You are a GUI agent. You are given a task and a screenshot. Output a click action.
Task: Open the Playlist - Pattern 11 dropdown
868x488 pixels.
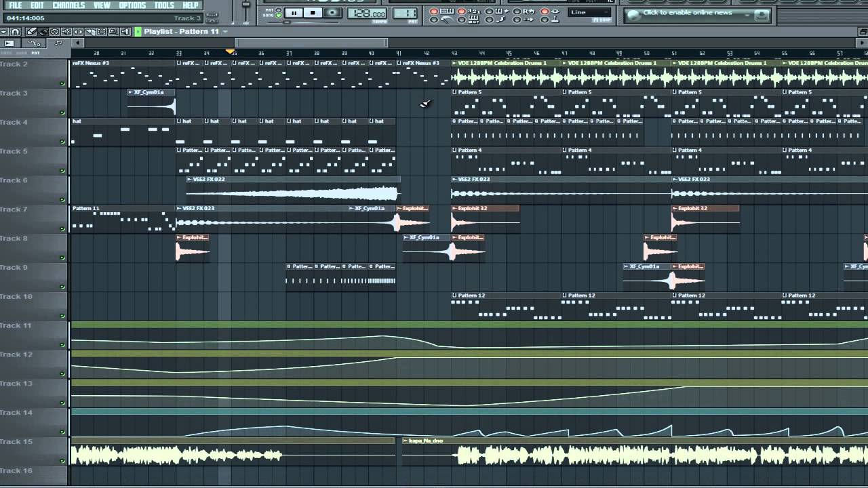pyautogui.click(x=225, y=32)
